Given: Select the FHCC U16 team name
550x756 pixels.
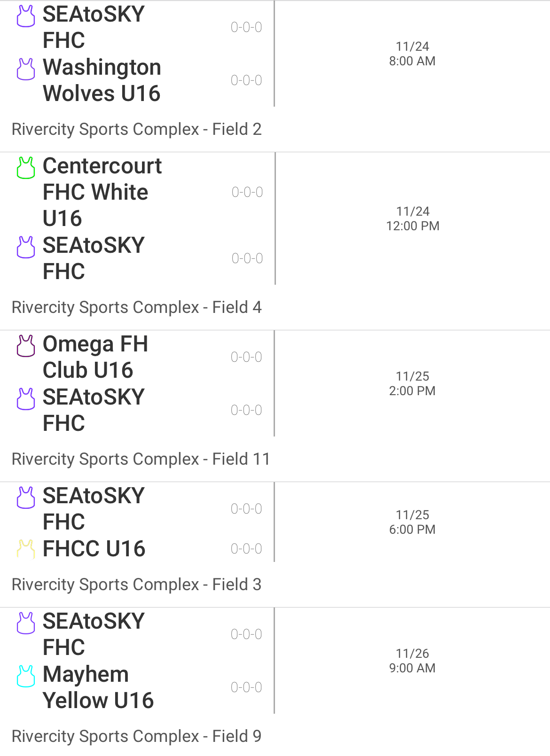Looking at the screenshot, I should coord(94,549).
